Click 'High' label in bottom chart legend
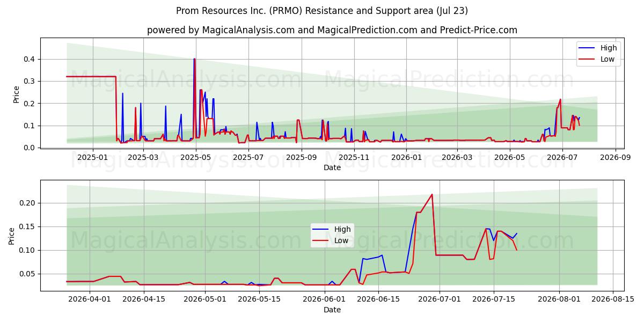Image resolution: width=644 pixels, height=322 pixels. (x=342, y=229)
